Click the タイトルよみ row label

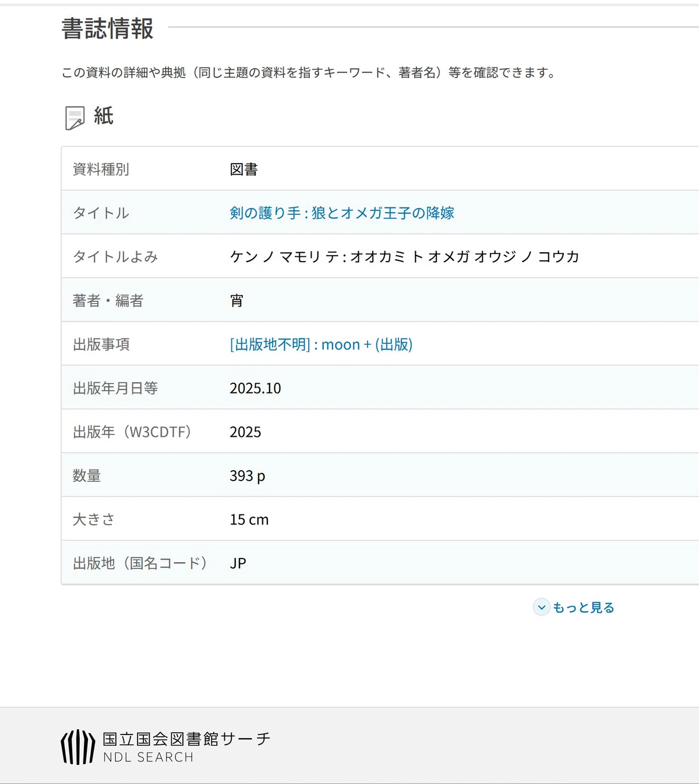pyautogui.click(x=115, y=257)
